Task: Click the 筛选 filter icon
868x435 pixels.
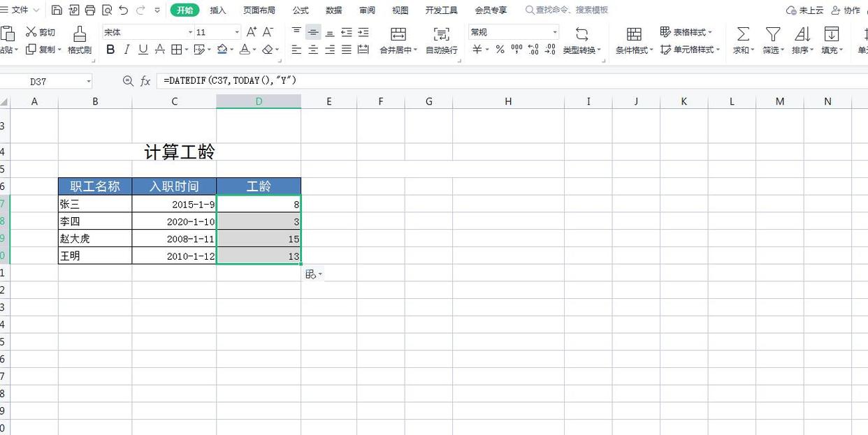Action: (773, 38)
